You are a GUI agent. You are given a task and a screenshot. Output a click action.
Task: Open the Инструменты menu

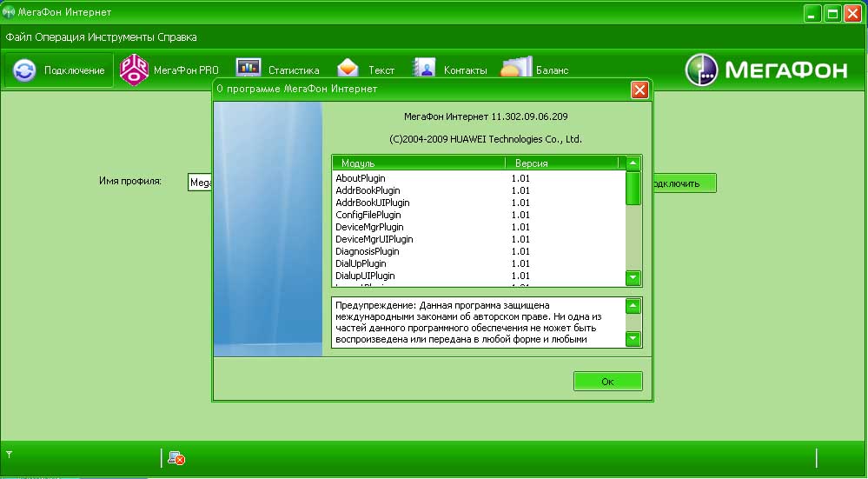[122, 37]
